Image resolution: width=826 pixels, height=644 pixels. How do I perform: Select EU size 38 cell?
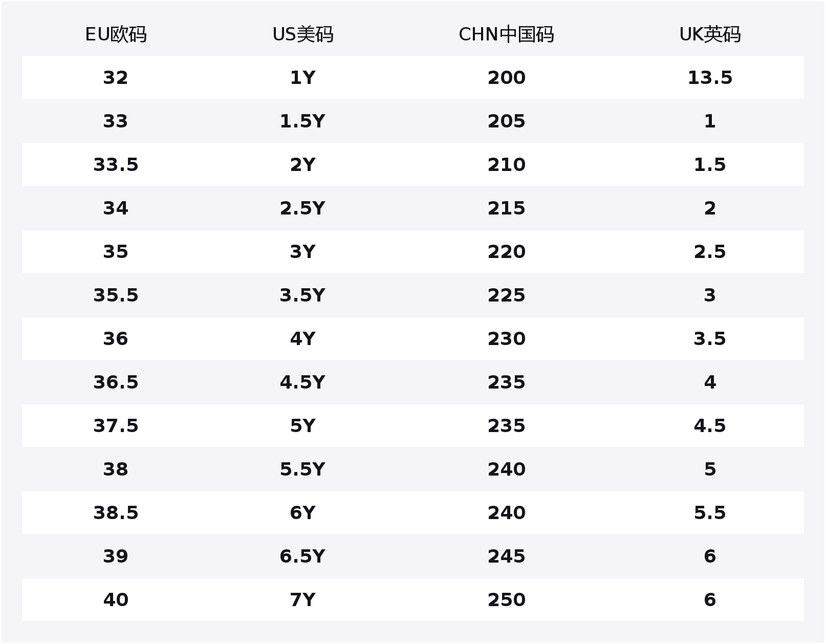coord(116,469)
